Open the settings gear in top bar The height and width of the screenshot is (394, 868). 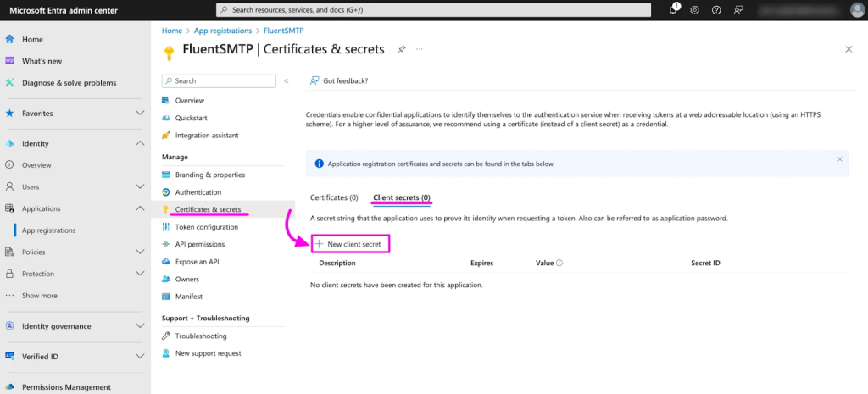695,10
